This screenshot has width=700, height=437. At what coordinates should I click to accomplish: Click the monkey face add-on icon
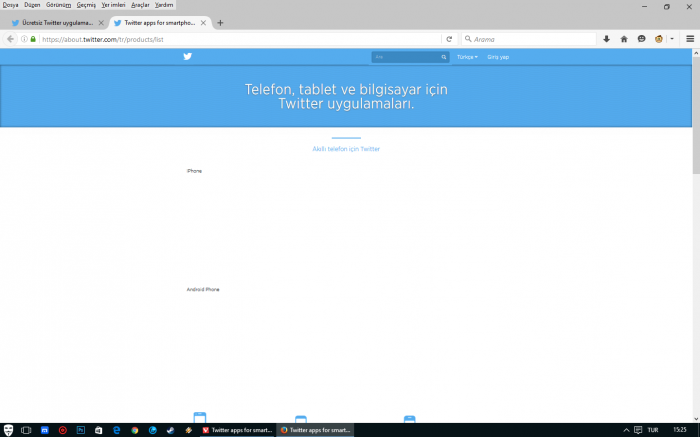pos(659,39)
